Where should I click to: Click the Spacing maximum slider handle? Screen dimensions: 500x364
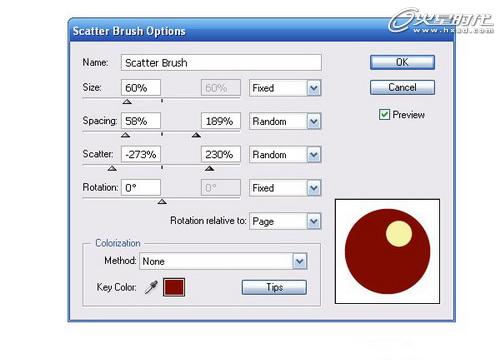click(x=196, y=135)
